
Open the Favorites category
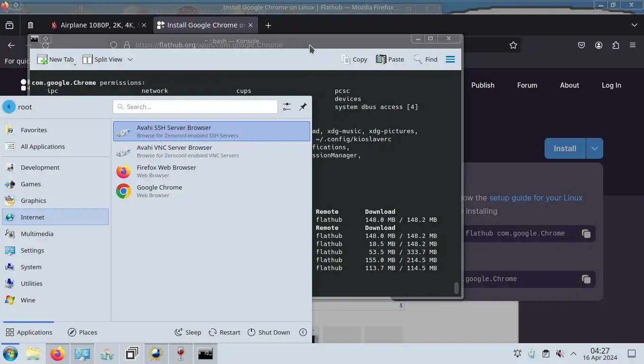[55, 130]
